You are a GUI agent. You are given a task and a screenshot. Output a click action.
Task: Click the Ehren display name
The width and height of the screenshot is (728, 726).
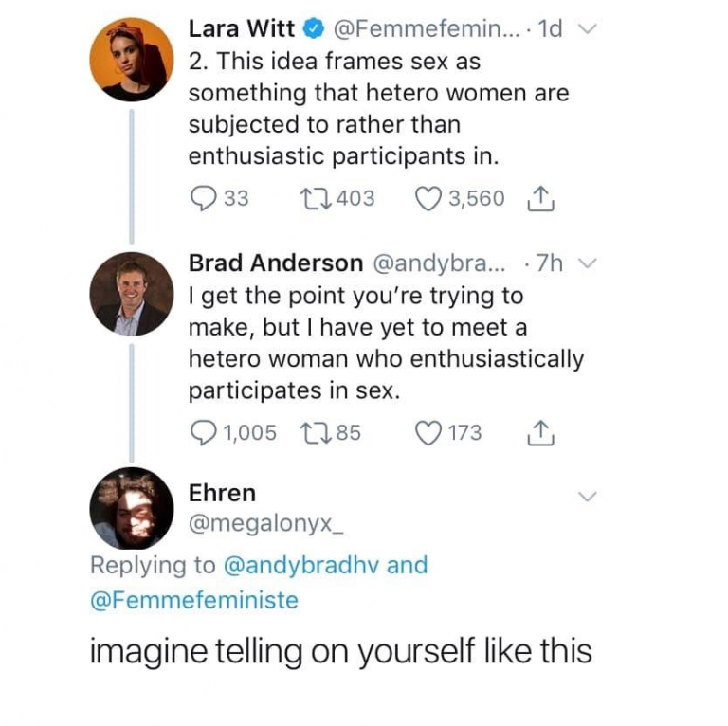222,493
